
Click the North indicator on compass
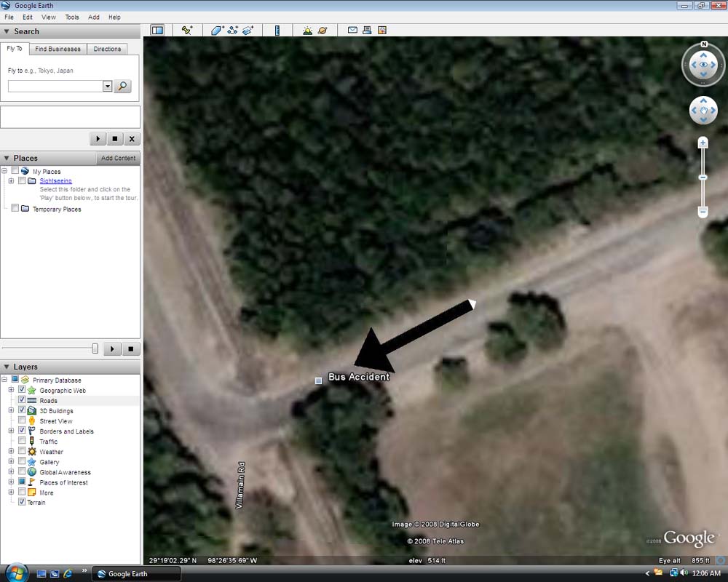704,44
